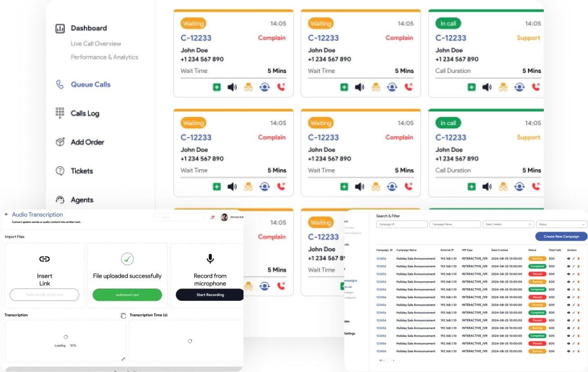Edit the first campaign with pencil icon
588x372 pixels.
[x=574, y=259]
